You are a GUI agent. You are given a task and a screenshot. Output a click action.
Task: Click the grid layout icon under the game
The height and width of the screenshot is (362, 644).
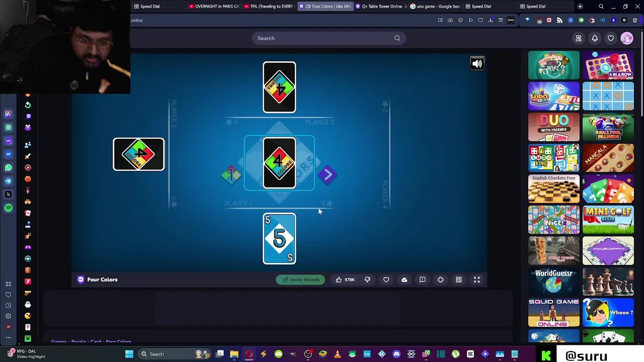[x=458, y=280]
